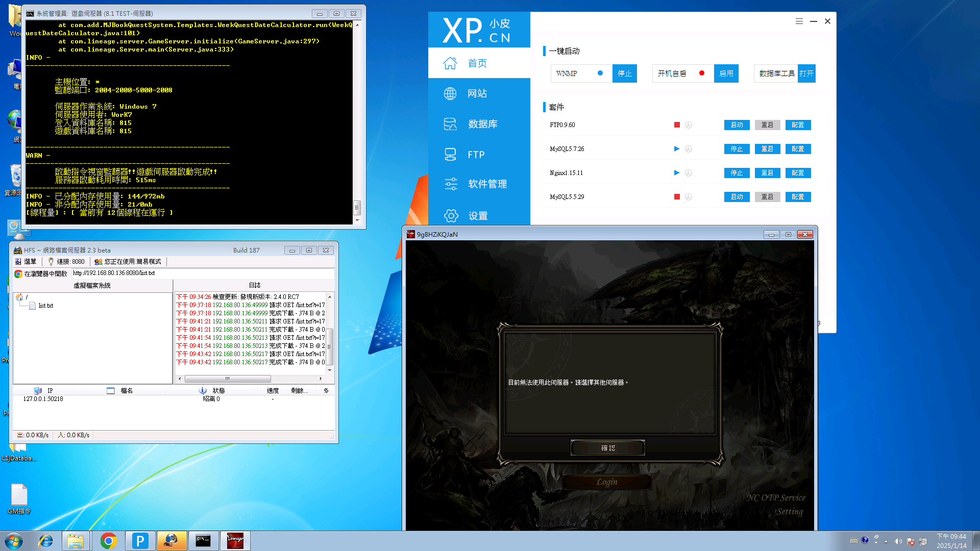Click the 狀態 column header in HFS
This screenshot has width=980, height=551.
212,391
